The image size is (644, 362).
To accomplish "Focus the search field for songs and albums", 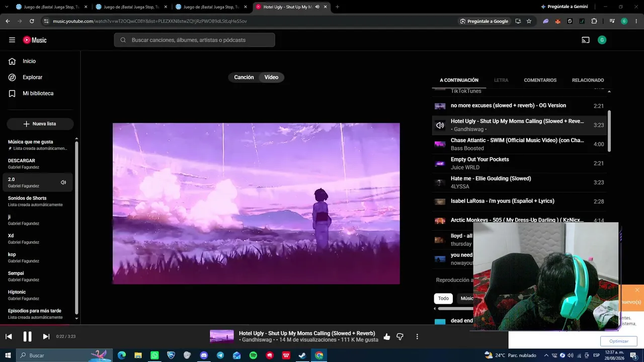I will point(194,40).
